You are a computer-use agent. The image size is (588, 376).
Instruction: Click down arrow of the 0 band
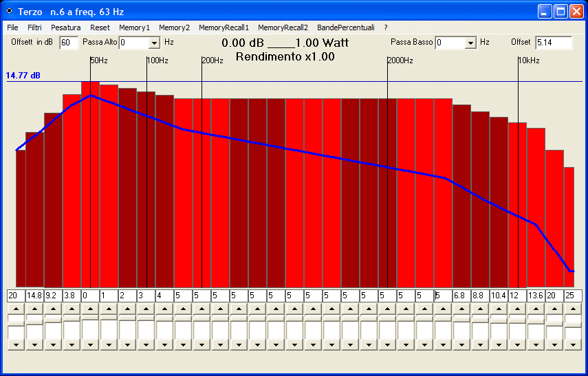(x=90, y=345)
